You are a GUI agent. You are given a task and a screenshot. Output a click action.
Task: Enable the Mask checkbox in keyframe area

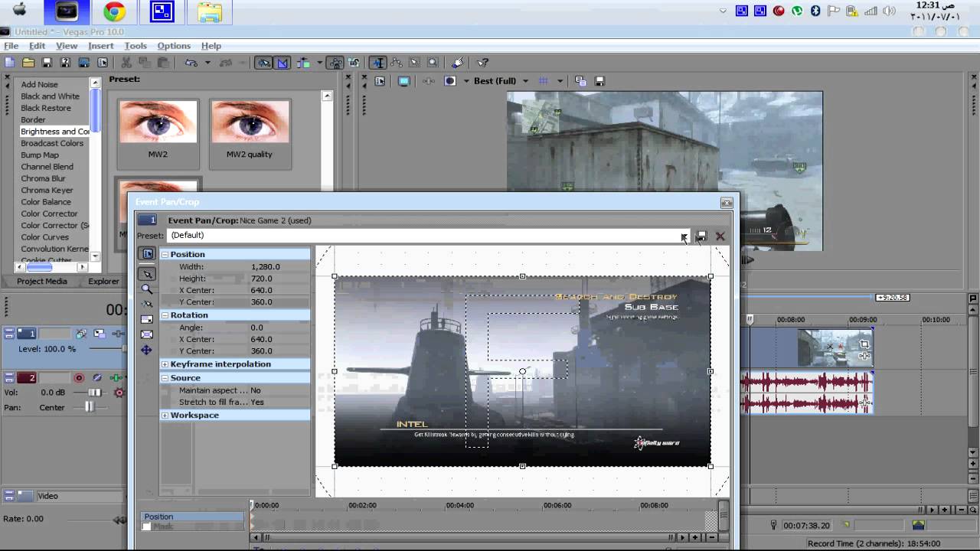pos(146,527)
